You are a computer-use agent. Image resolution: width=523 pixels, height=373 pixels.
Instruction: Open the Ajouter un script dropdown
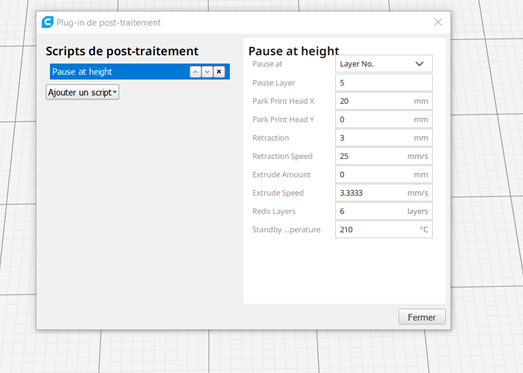(x=82, y=92)
